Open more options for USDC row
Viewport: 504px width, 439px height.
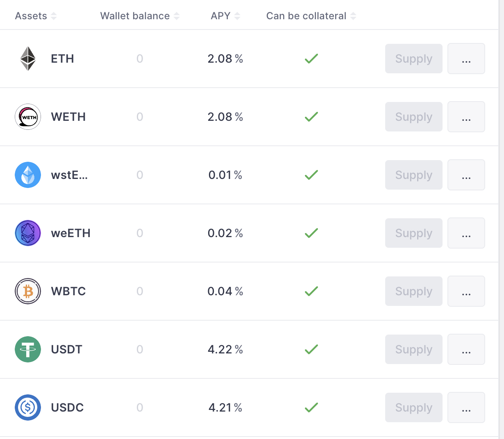466,407
